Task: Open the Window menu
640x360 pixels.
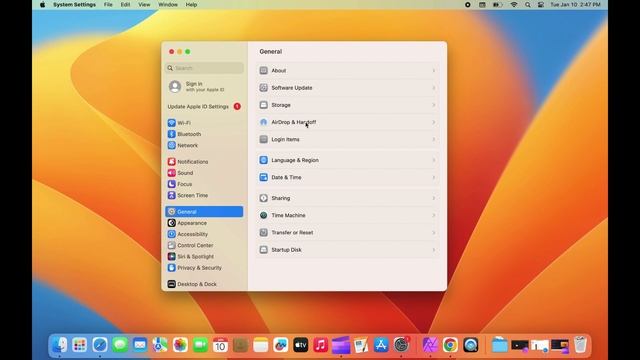Action: coord(168,5)
